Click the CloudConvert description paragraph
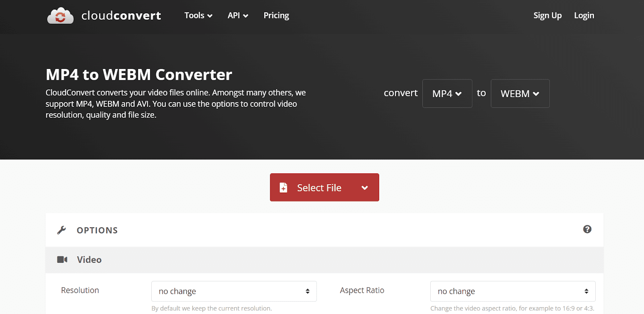644x314 pixels. tap(175, 104)
